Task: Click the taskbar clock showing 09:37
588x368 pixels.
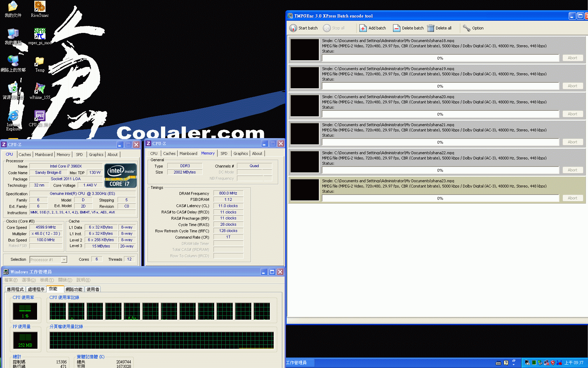Action: click(x=574, y=363)
